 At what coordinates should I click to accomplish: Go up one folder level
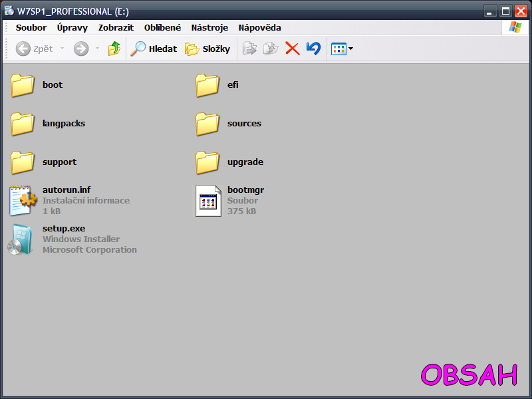pyautogui.click(x=114, y=49)
